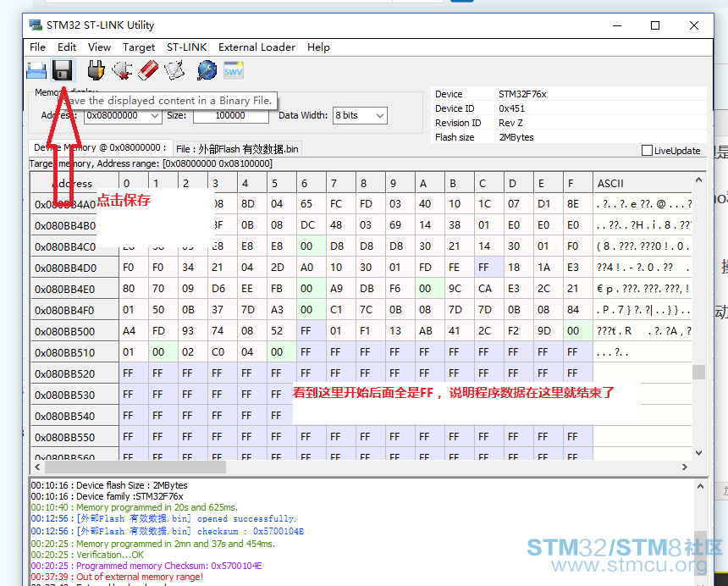Click the Disconnect from target icon
The image size is (728, 586).
pyautogui.click(x=122, y=70)
